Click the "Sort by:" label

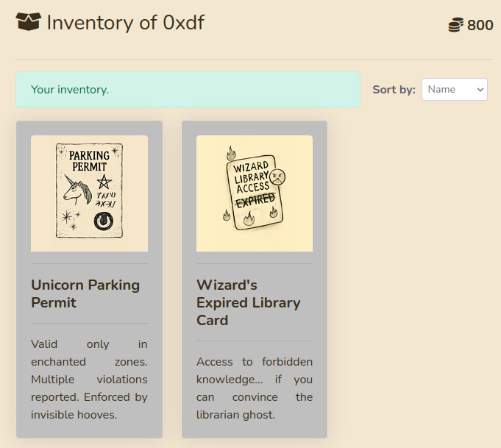394,90
